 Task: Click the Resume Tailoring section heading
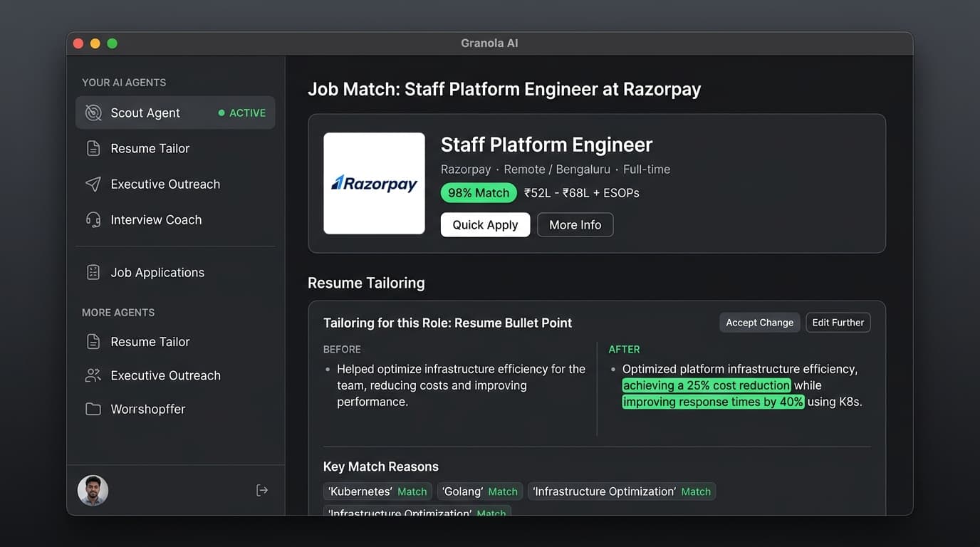coord(366,283)
